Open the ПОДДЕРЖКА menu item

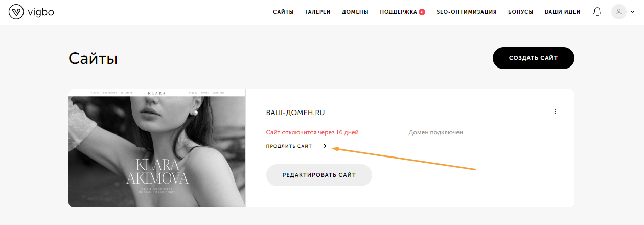[399, 12]
